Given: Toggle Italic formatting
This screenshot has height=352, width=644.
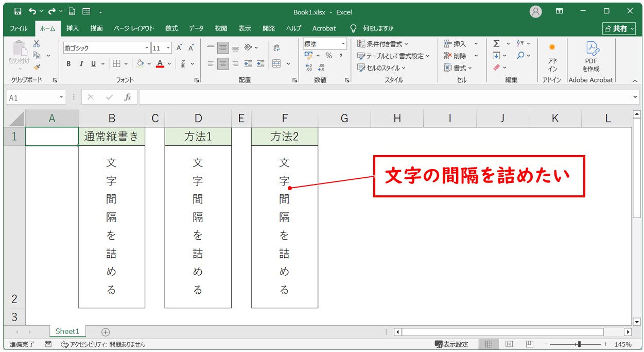Looking at the screenshot, I should (81, 64).
